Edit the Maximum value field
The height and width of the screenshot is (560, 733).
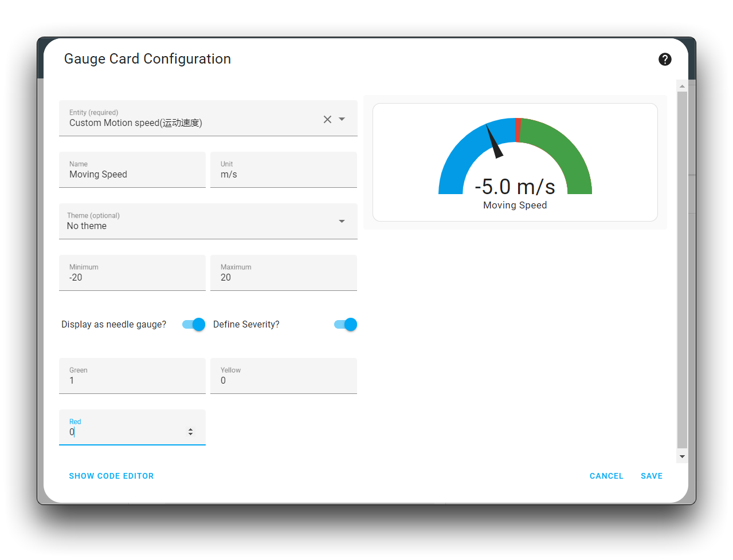click(284, 273)
